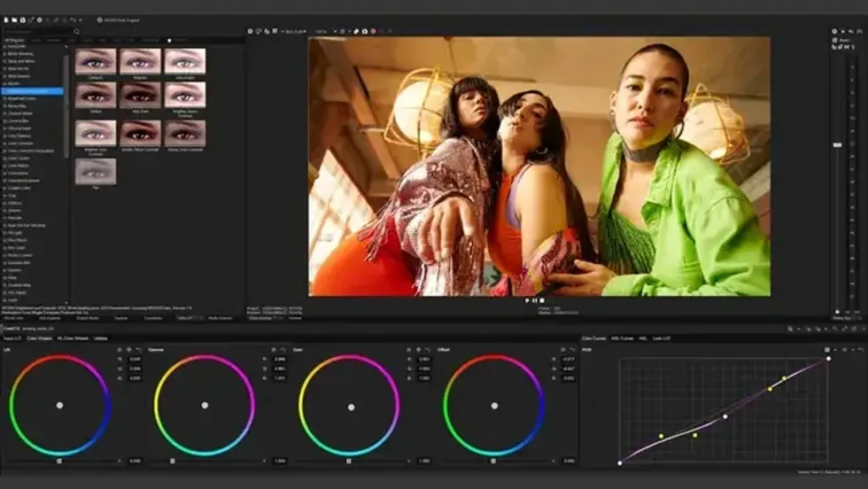868x489 pixels.
Task: Select Color Corrector (Secondary) in plugin list
Action: (x=30, y=151)
